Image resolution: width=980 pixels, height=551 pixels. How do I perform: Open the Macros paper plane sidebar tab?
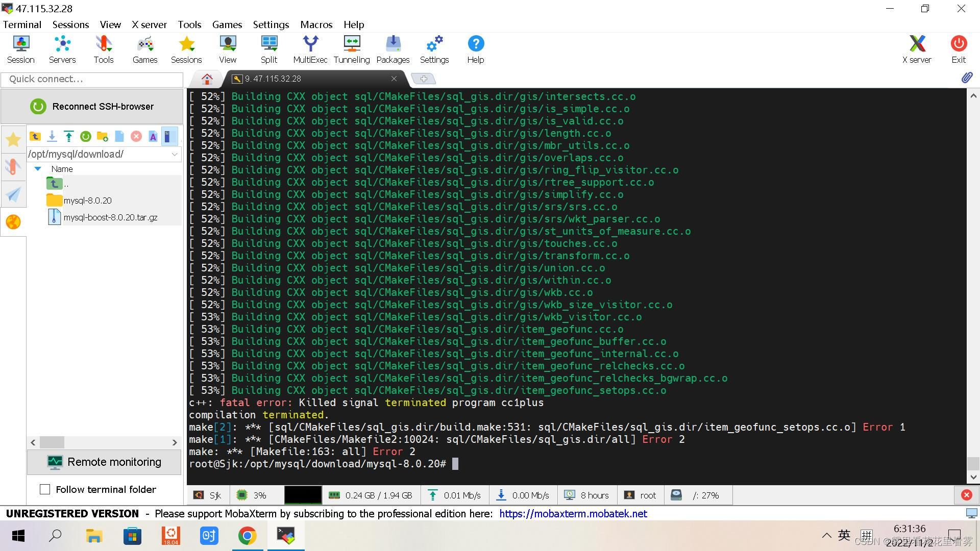(13, 194)
